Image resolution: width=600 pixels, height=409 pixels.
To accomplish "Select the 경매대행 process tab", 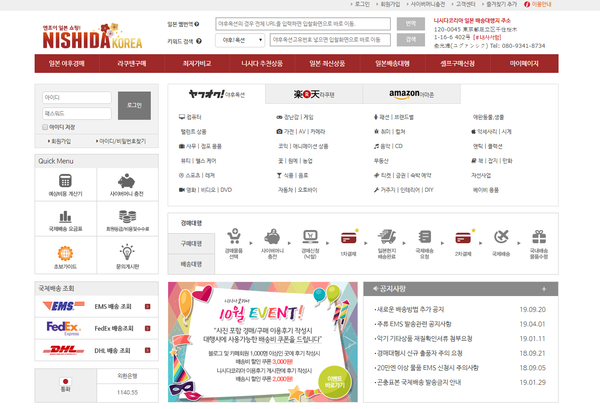I will click(191, 223).
